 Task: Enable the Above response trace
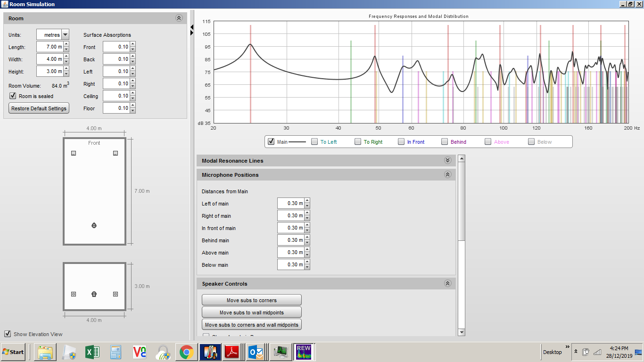[x=488, y=141]
